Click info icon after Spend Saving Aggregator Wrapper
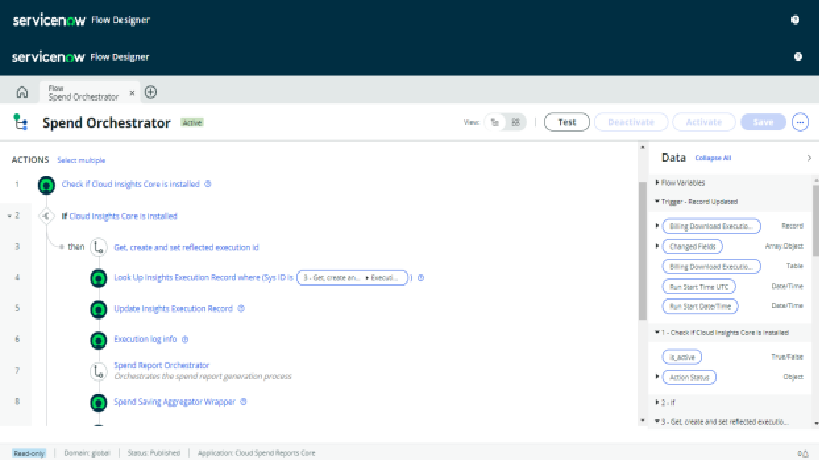The height and width of the screenshot is (460, 819). [243, 402]
